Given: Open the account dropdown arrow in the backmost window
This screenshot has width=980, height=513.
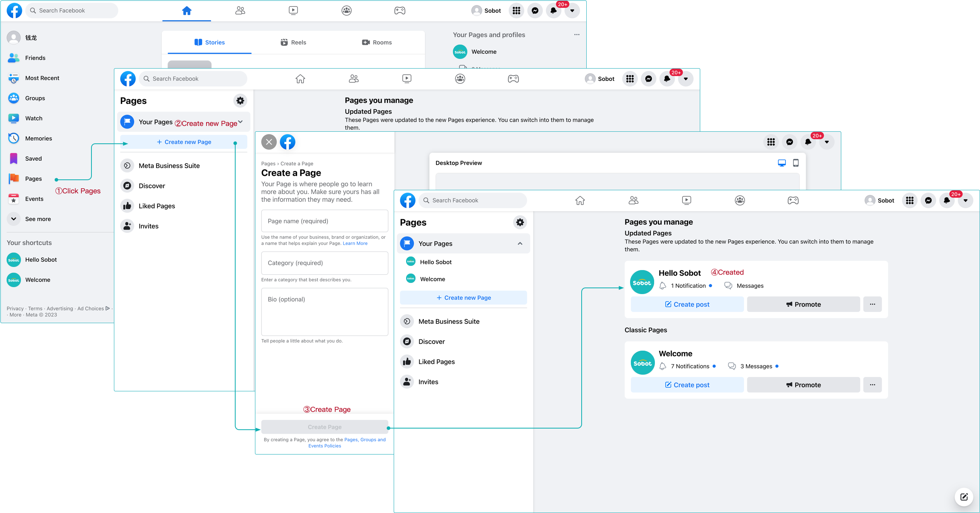Looking at the screenshot, I should click(572, 10).
